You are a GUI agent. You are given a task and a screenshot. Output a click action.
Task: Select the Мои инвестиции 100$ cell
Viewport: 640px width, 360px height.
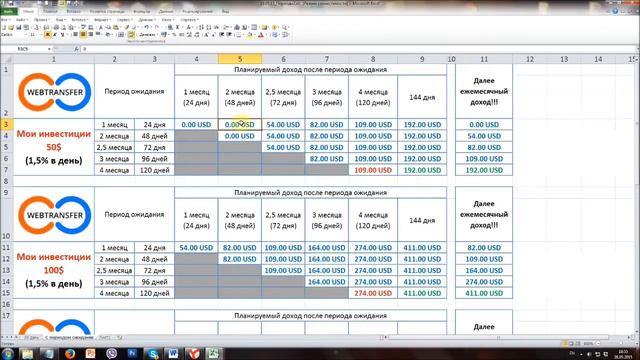coord(53,270)
